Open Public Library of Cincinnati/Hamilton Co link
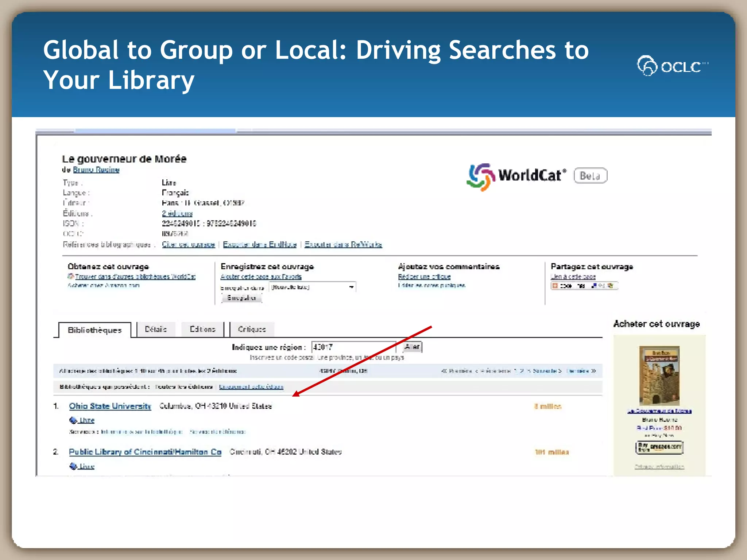747x560 pixels. coord(145,452)
